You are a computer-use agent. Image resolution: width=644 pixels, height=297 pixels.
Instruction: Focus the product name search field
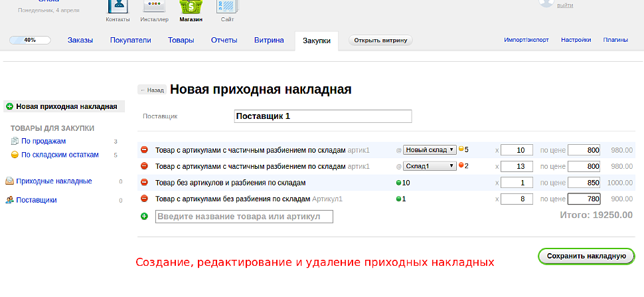244,217
